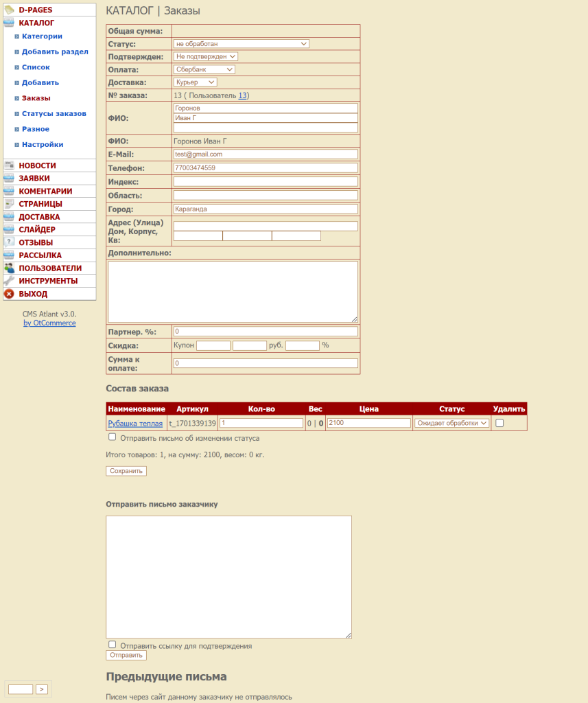Click the red ВЫХОД exit icon
Viewport: 588px width, 703px height.
tap(9, 294)
